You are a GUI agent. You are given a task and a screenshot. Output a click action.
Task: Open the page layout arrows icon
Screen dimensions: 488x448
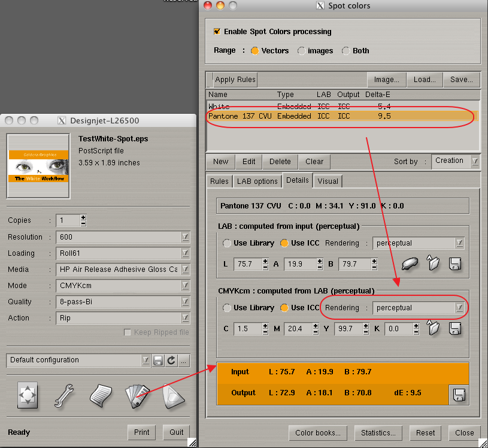click(28, 395)
